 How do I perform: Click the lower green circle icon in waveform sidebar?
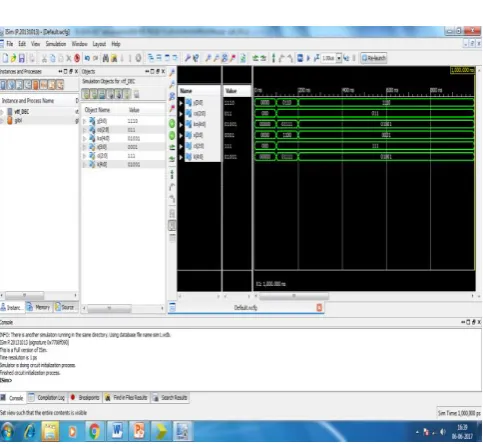[x=172, y=135]
